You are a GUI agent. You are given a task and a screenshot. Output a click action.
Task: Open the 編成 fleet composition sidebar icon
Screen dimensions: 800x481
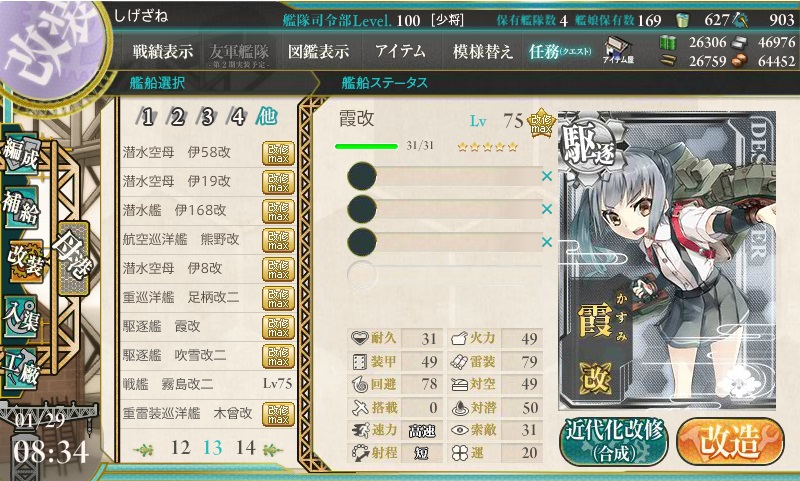coord(21,154)
